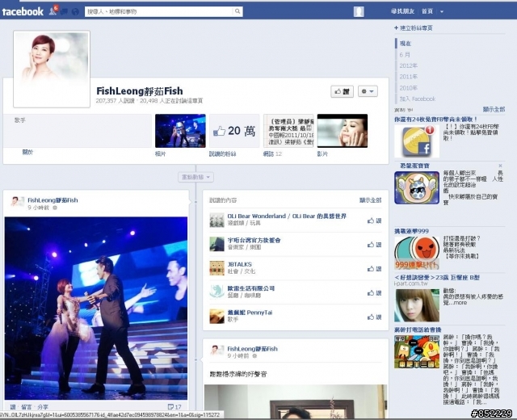Open the 17 comments counter icon
This screenshot has width=517, height=420.
[174, 407]
